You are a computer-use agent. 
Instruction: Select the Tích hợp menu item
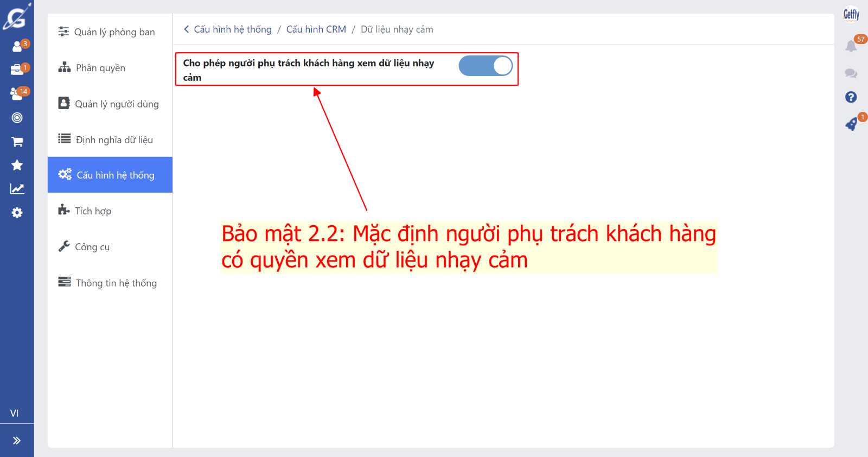point(93,211)
